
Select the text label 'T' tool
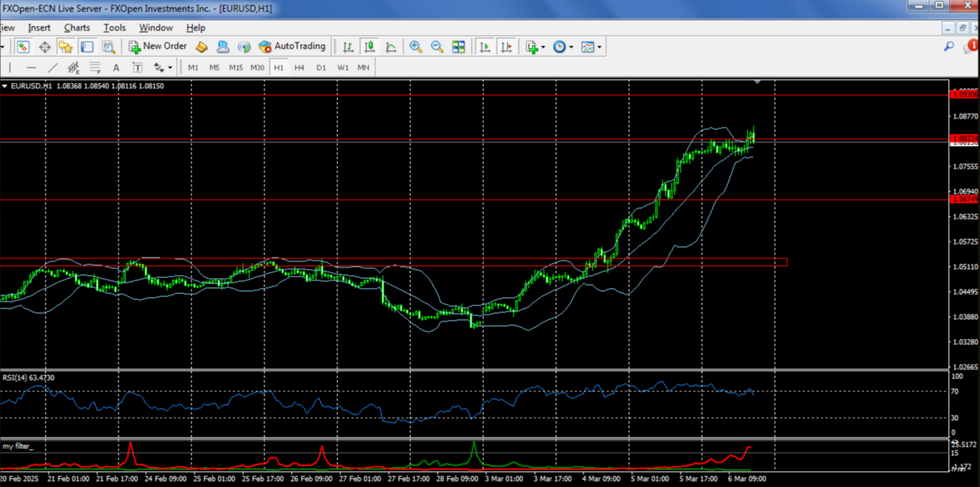[138, 68]
